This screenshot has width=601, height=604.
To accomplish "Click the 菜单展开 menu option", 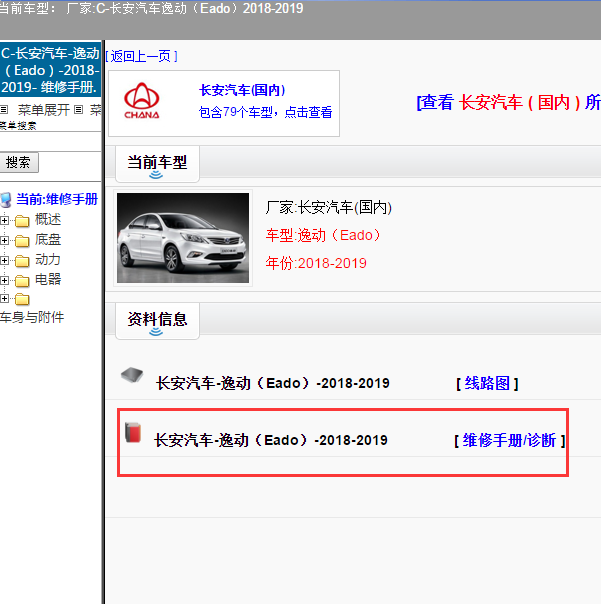I will [x=44, y=110].
